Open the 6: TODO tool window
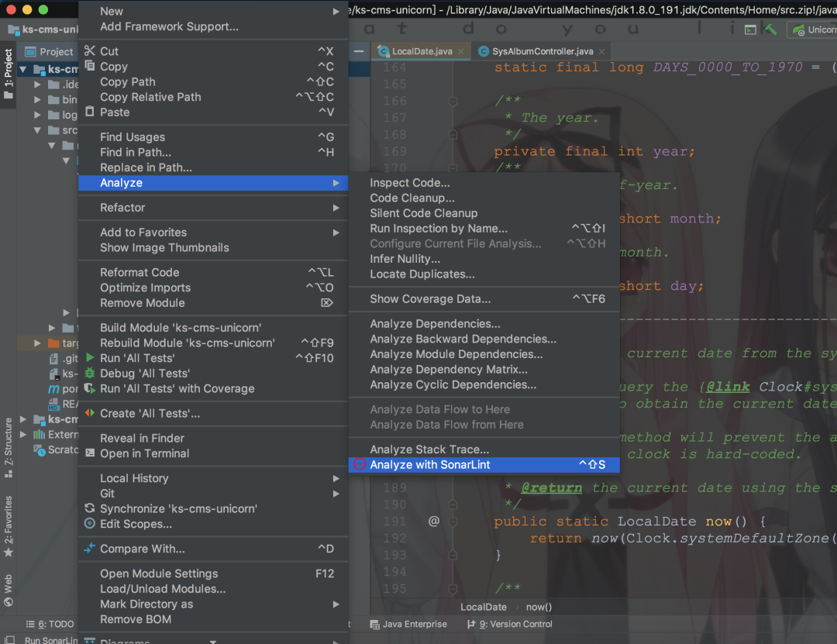The image size is (837, 644). click(50, 624)
